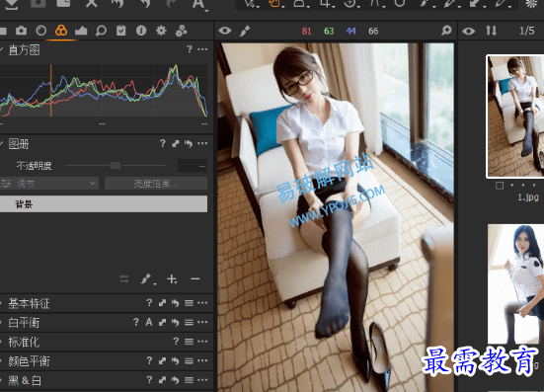
Task: Open the Details tool tab (magnifier icon)
Action: coord(101,31)
